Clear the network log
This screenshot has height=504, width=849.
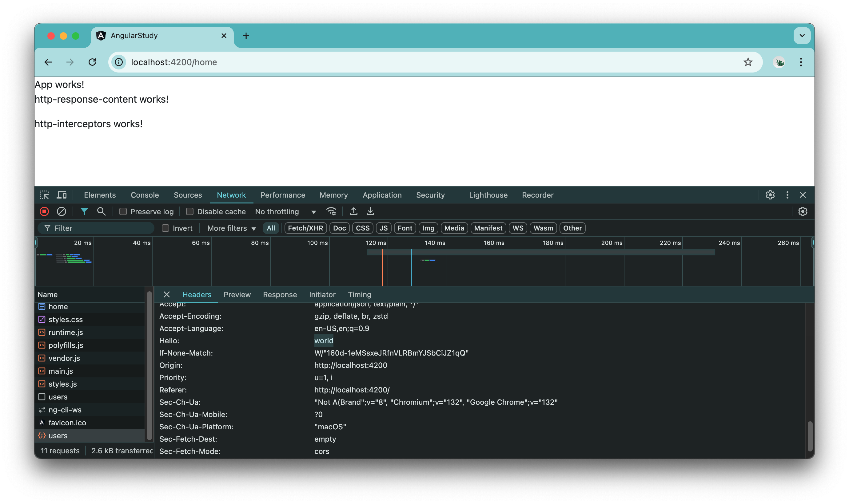[62, 211]
